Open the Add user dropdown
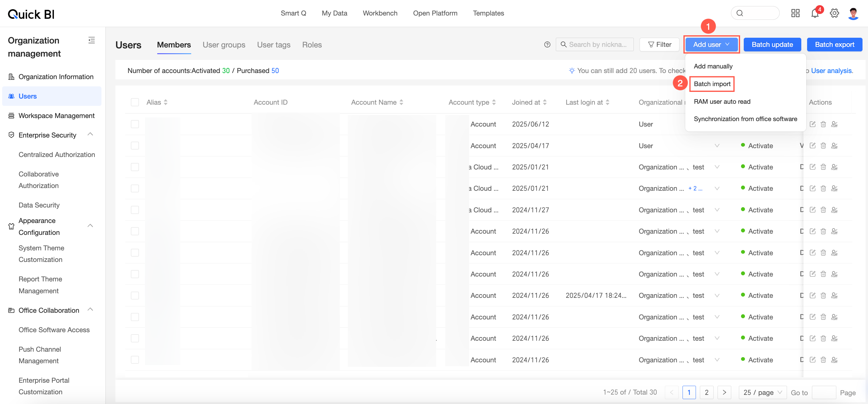 click(711, 44)
